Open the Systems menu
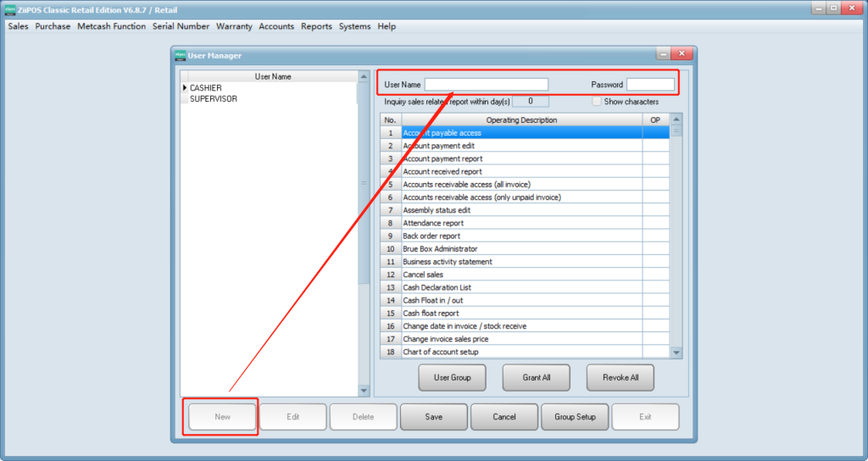 (x=354, y=26)
